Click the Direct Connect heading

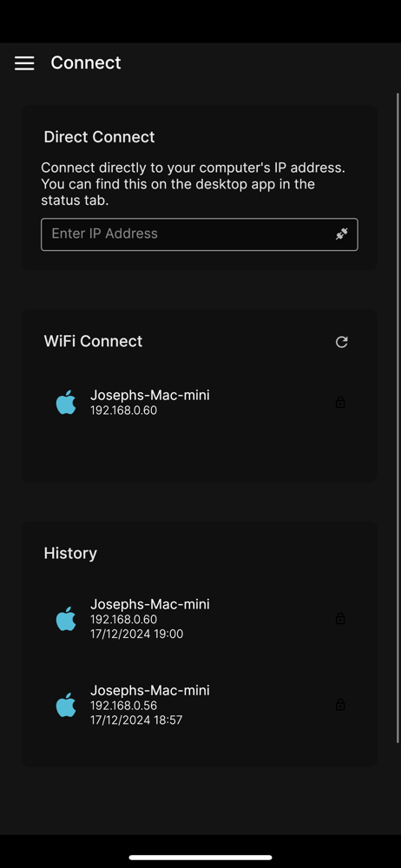pos(100,137)
